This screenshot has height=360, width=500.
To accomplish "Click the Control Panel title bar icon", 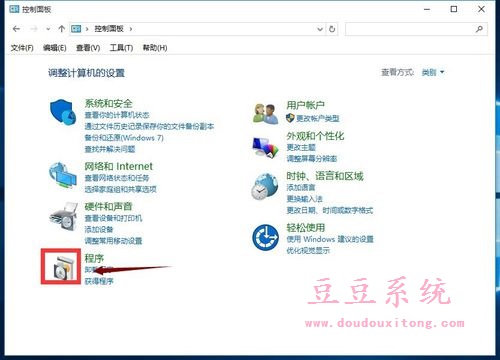I will [x=14, y=9].
